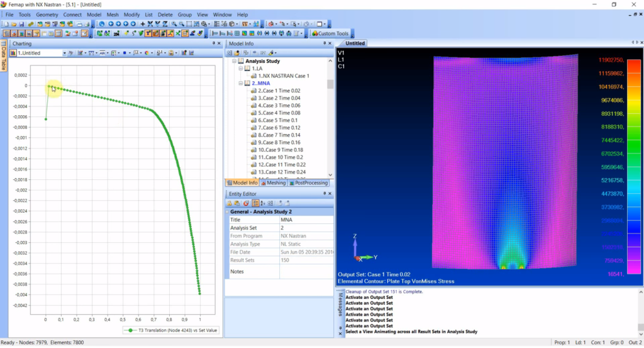Screen dimensions: 644x348
Task: Click the Save model toolbar icon
Action: (x=21, y=24)
